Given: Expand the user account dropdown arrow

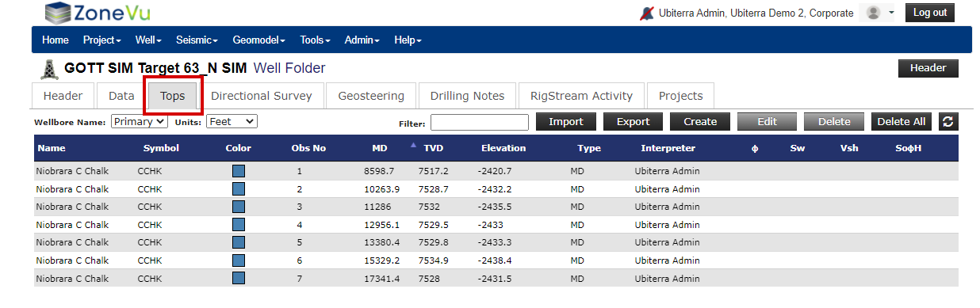Looking at the screenshot, I should click(892, 13).
